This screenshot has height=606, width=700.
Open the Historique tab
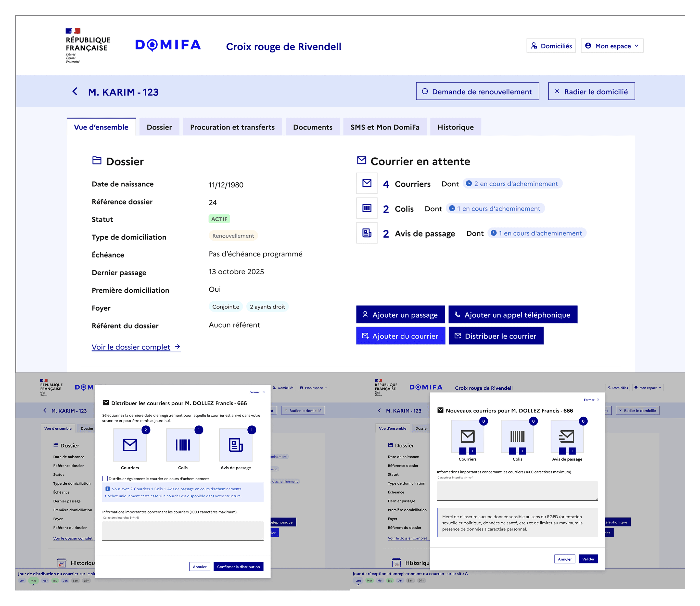455,127
